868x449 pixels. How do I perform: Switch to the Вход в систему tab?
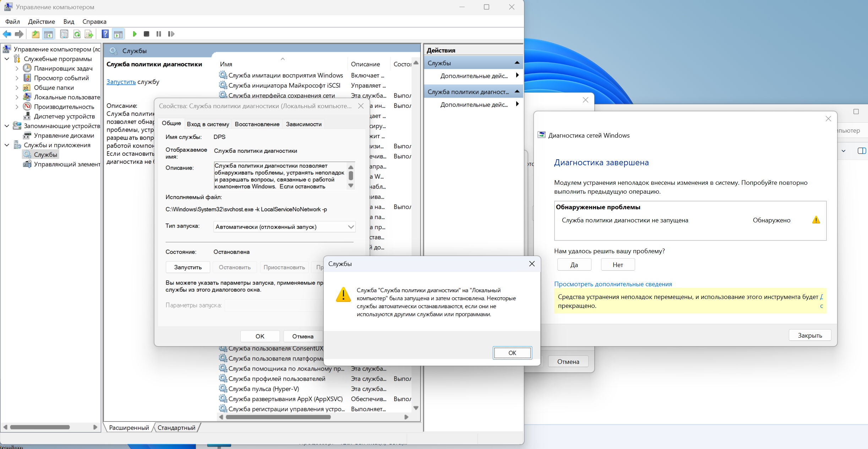pyautogui.click(x=208, y=124)
